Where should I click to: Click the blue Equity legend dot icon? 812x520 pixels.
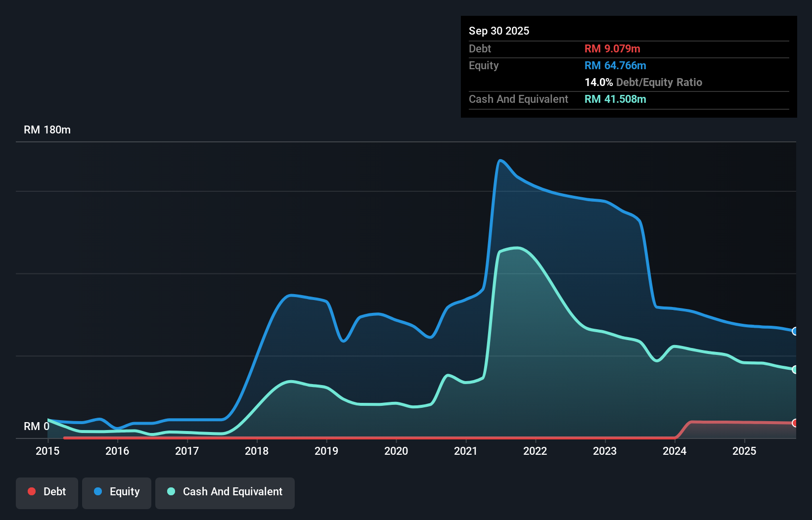tap(98, 491)
